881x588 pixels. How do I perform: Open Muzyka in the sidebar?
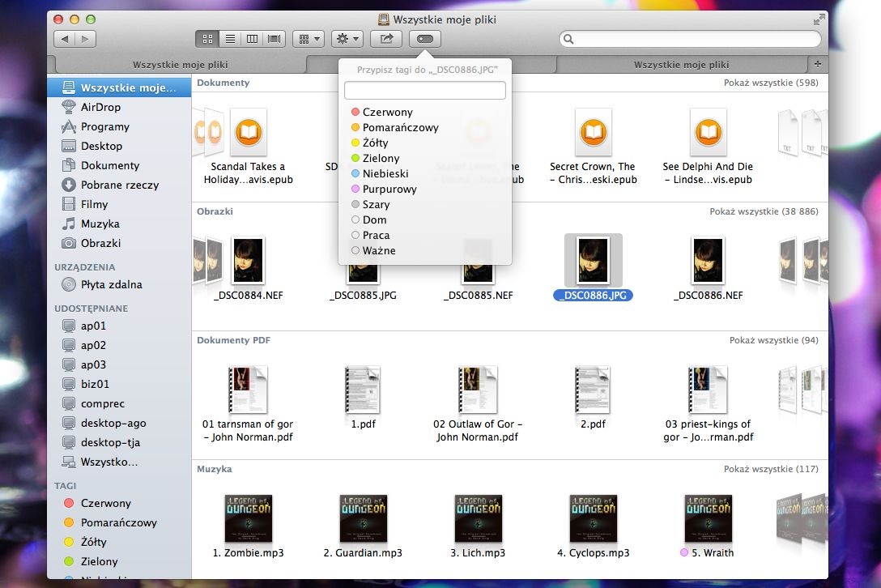[119, 224]
